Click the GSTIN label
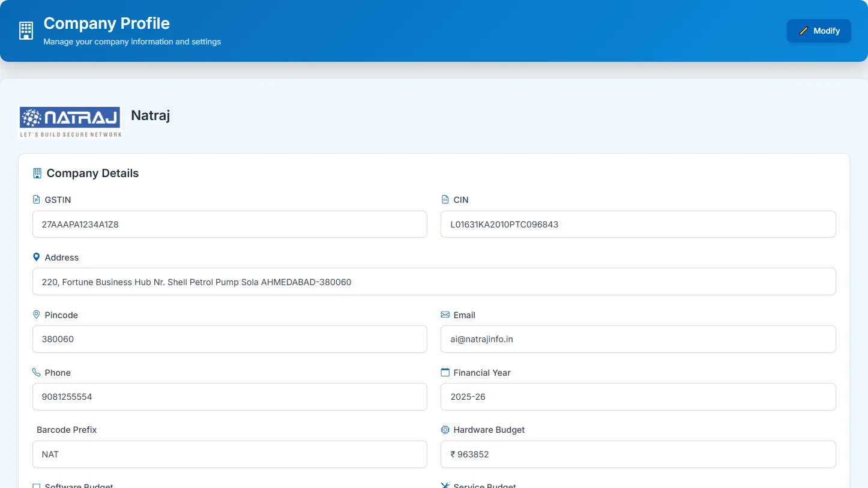868x488 pixels. (x=58, y=200)
